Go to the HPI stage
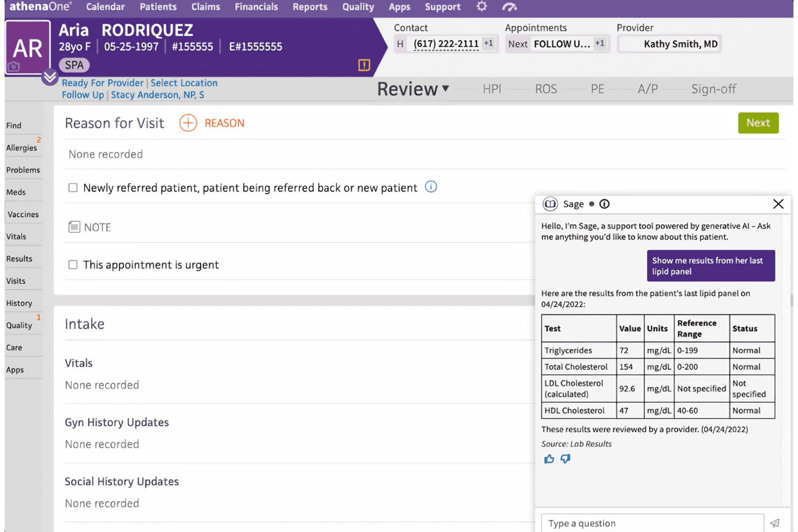798x532 pixels. click(x=492, y=89)
